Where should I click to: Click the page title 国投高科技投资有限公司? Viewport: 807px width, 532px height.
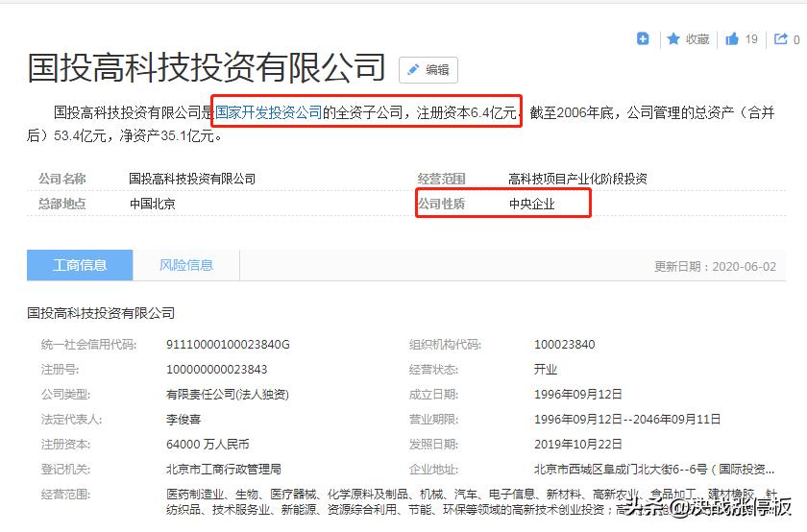[207, 68]
